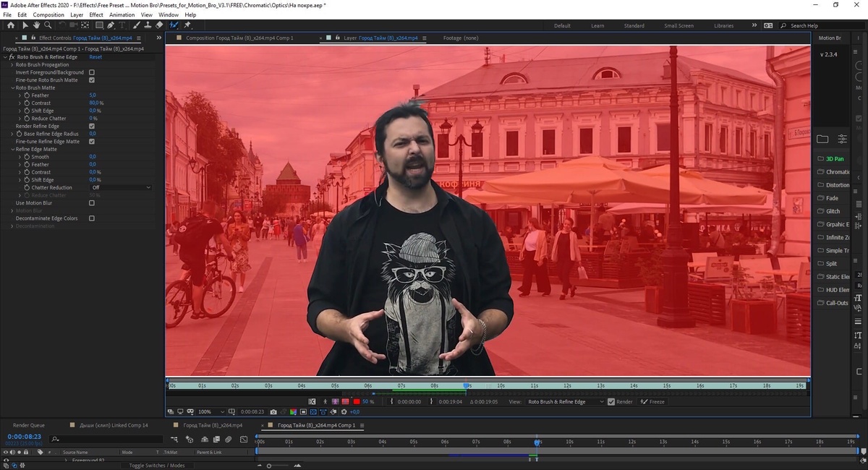The height and width of the screenshot is (470, 868).
Task: Select the Zoom magnifier tool
Action: coord(48,25)
